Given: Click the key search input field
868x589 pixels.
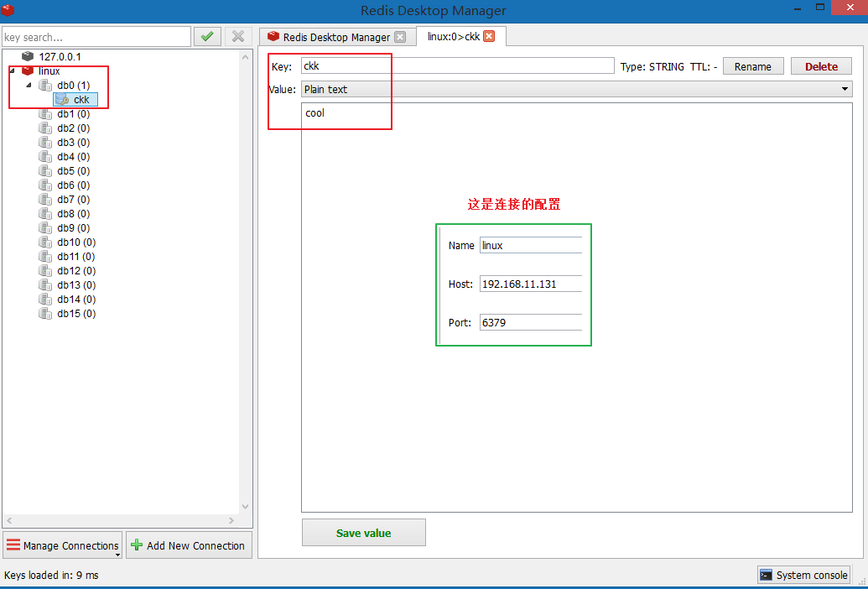Looking at the screenshot, I should coord(96,37).
